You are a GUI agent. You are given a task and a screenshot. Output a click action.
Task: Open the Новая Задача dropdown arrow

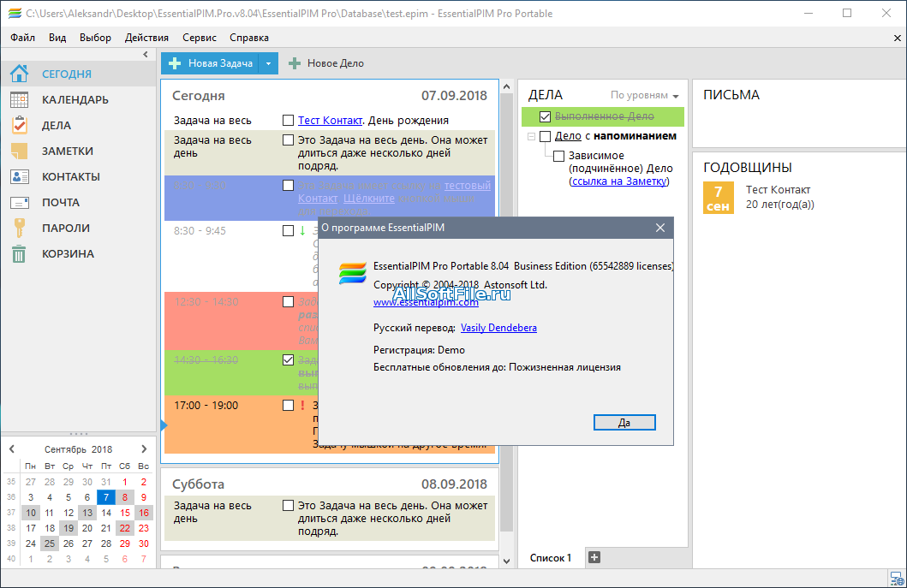[268, 63]
